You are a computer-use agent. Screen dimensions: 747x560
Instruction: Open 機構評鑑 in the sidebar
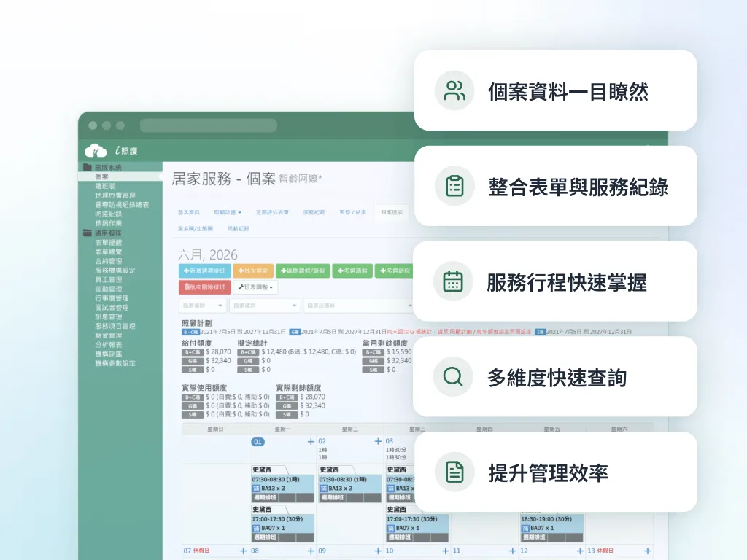(108, 354)
